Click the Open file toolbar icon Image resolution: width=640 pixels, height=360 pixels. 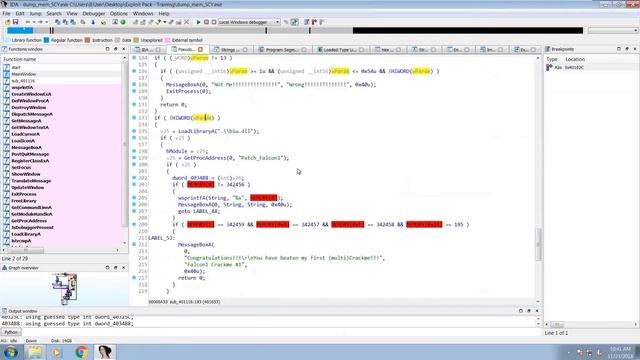point(7,22)
